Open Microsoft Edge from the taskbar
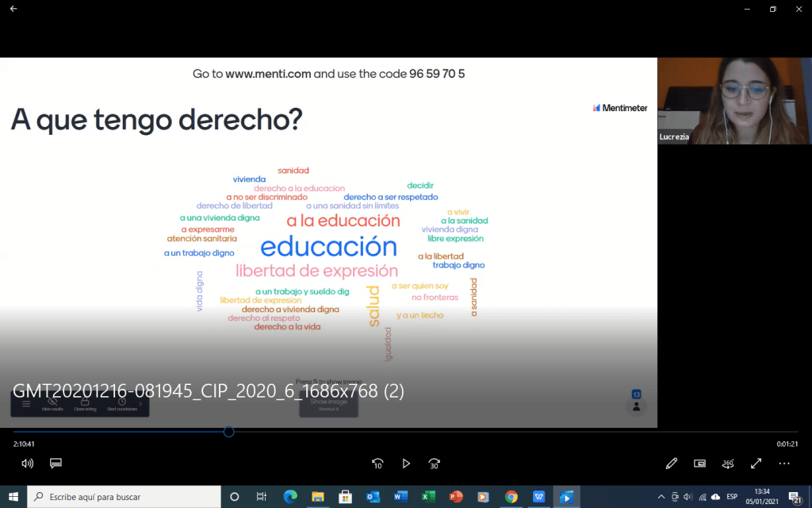Image resolution: width=812 pixels, height=508 pixels. click(289, 497)
